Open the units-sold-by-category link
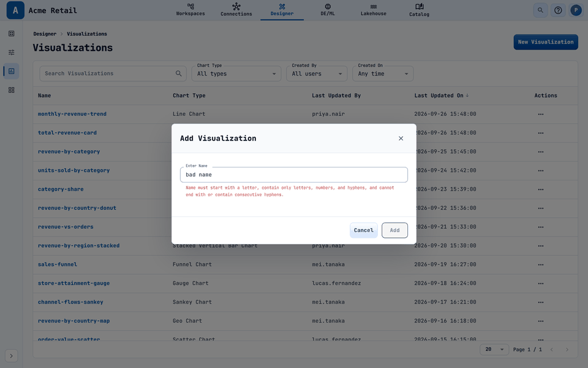588x368 pixels. [x=73, y=170]
